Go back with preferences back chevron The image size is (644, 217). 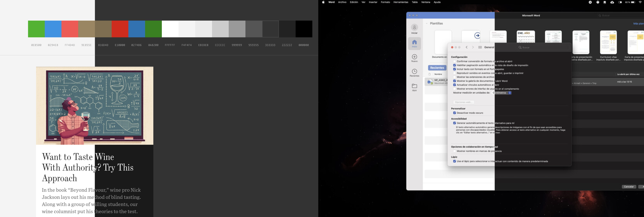(466, 47)
